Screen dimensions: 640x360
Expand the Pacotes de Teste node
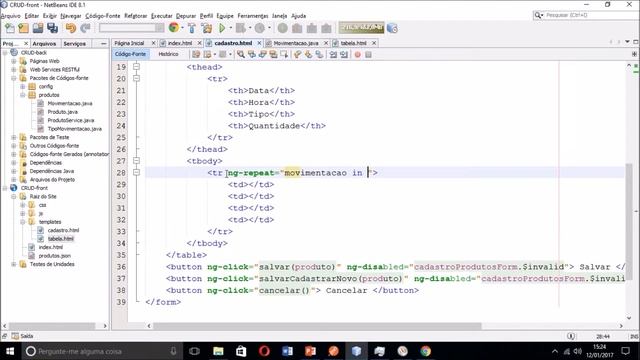14,138
